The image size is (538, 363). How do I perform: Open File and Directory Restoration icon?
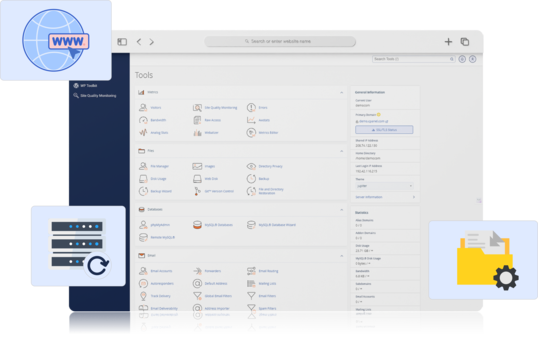pyautogui.click(x=251, y=191)
